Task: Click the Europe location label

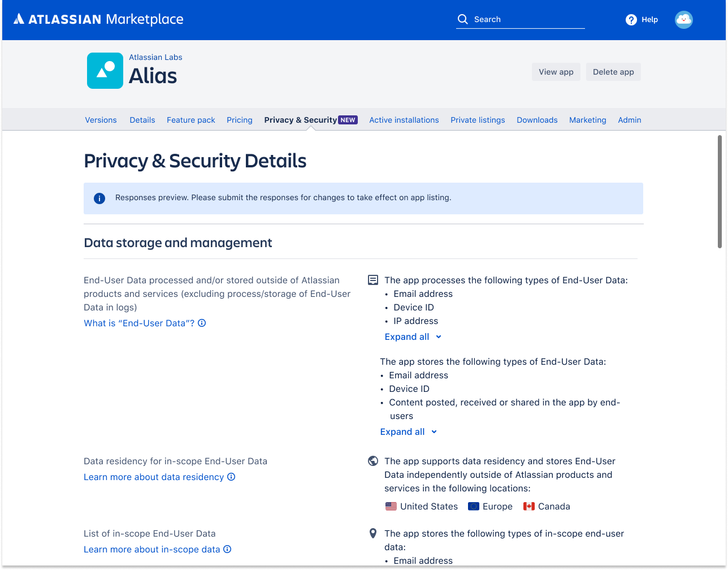Action: click(497, 506)
